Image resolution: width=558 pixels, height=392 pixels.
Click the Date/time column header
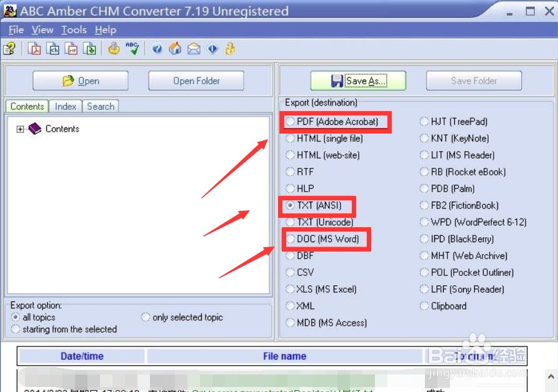click(x=82, y=356)
